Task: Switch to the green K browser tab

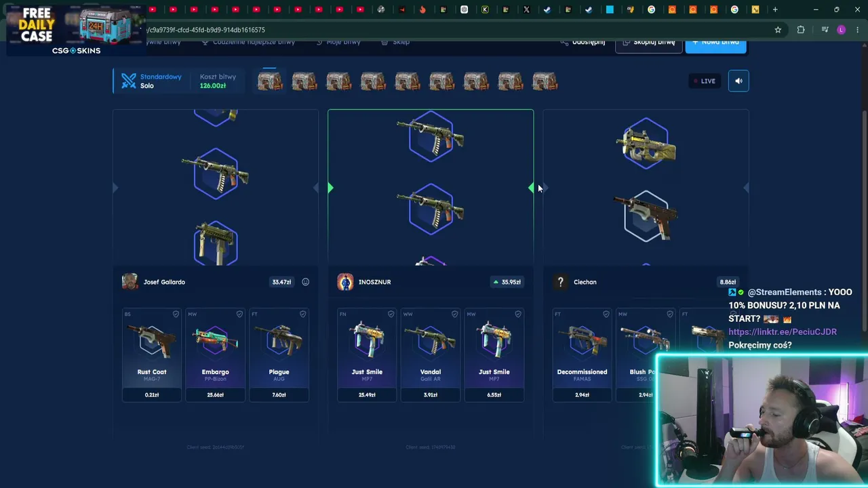Action: [485, 9]
